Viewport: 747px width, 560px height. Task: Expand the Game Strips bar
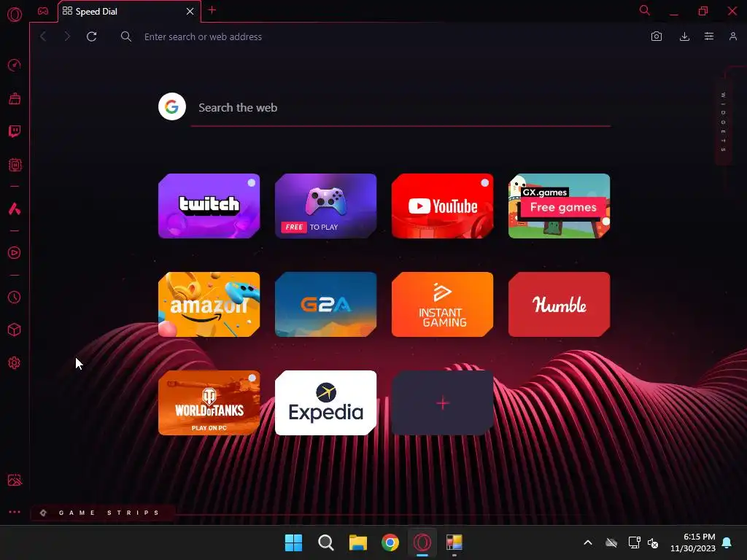[102, 513]
